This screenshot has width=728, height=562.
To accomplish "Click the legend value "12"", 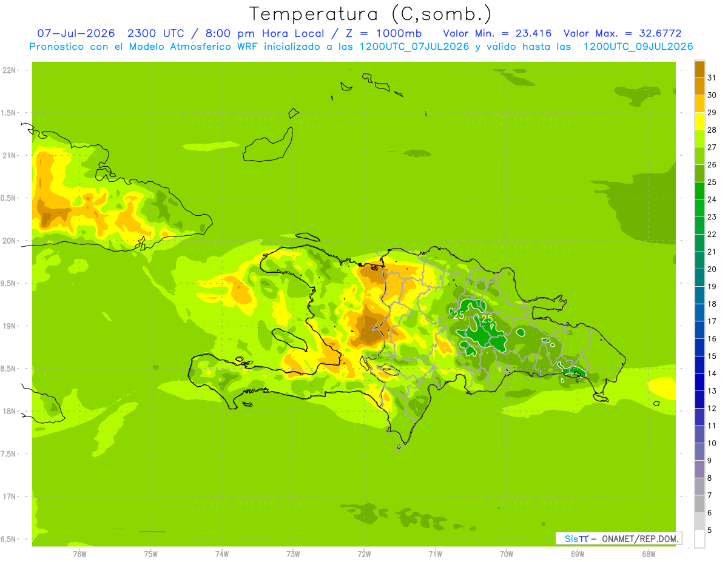I will (x=712, y=409).
